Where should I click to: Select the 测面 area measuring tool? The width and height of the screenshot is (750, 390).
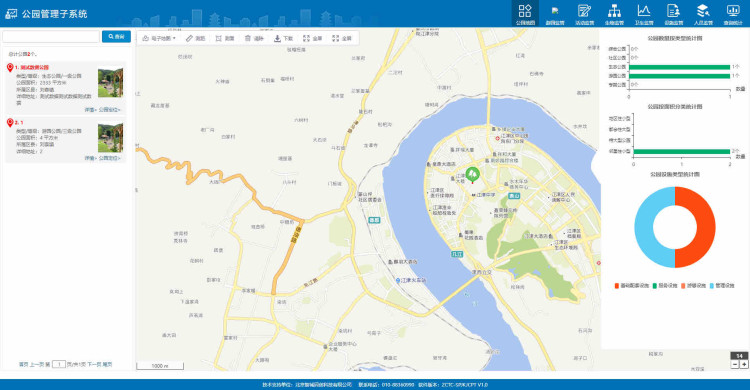coord(225,38)
